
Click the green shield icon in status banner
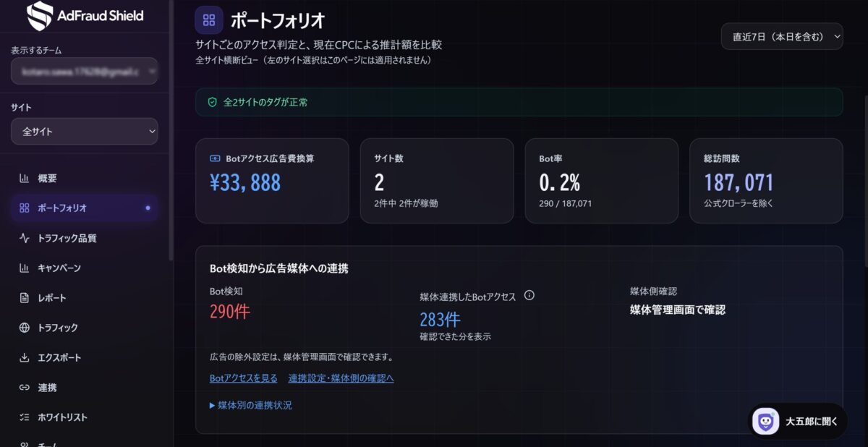[213, 103]
